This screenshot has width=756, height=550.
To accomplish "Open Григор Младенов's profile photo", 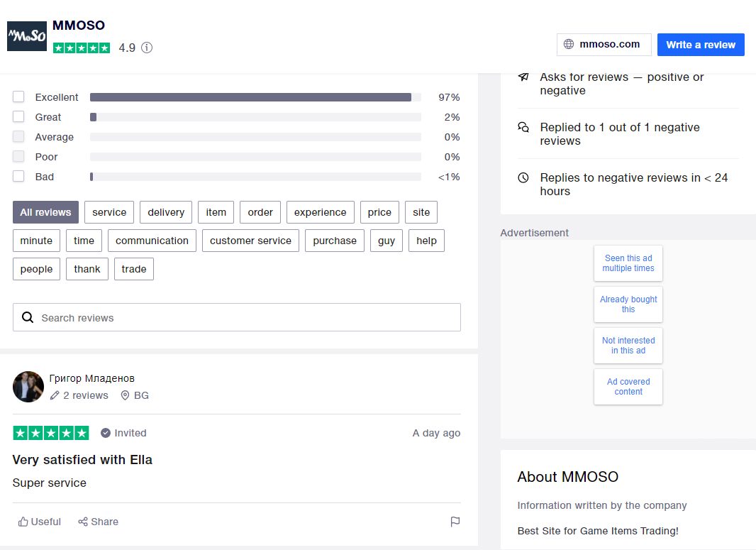I will [x=28, y=387].
